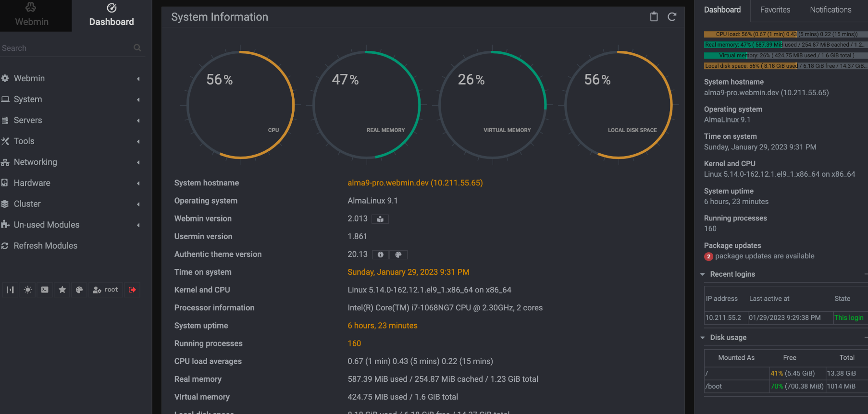This screenshot has width=868, height=414.
Task: Open the package updates available link
Action: pyautogui.click(x=764, y=256)
